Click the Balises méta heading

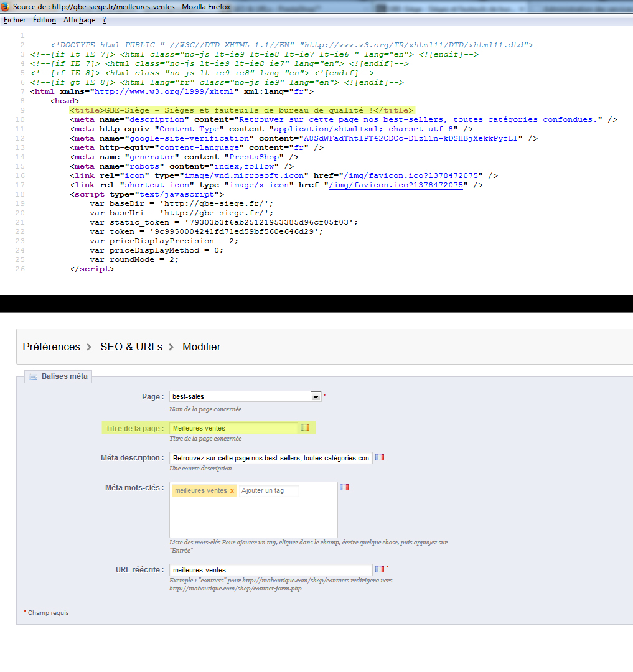point(64,376)
